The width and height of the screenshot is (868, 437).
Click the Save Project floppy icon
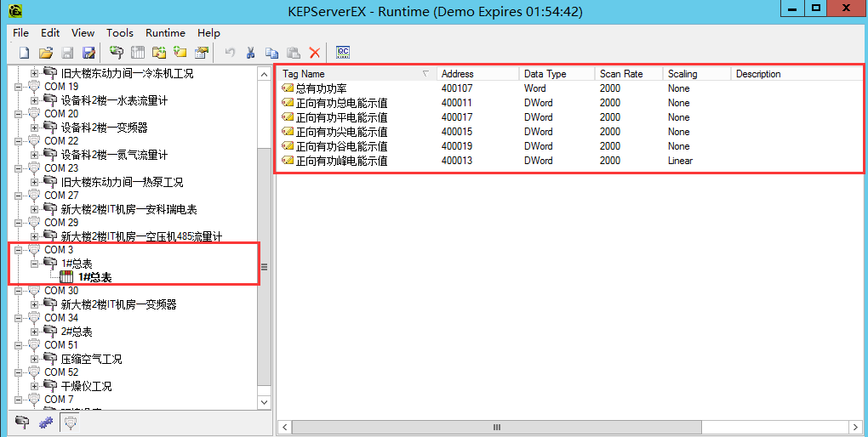point(67,53)
